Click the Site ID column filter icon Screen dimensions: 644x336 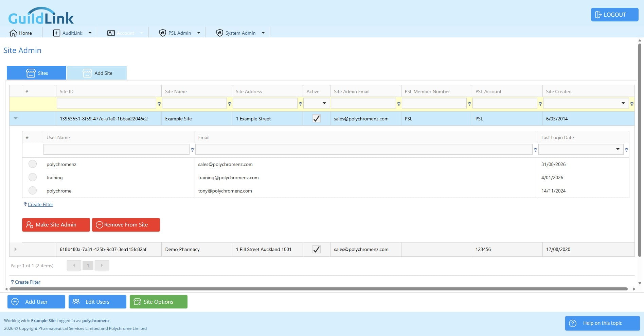pyautogui.click(x=159, y=103)
